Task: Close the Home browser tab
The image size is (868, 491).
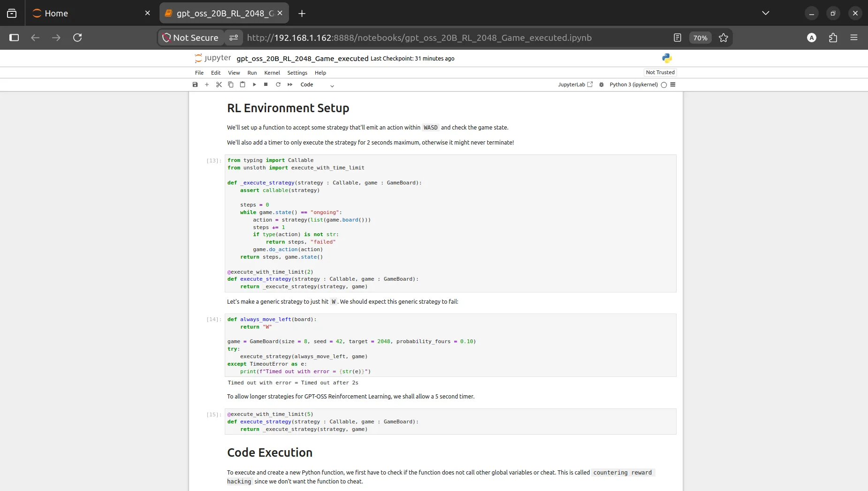Action: point(148,13)
